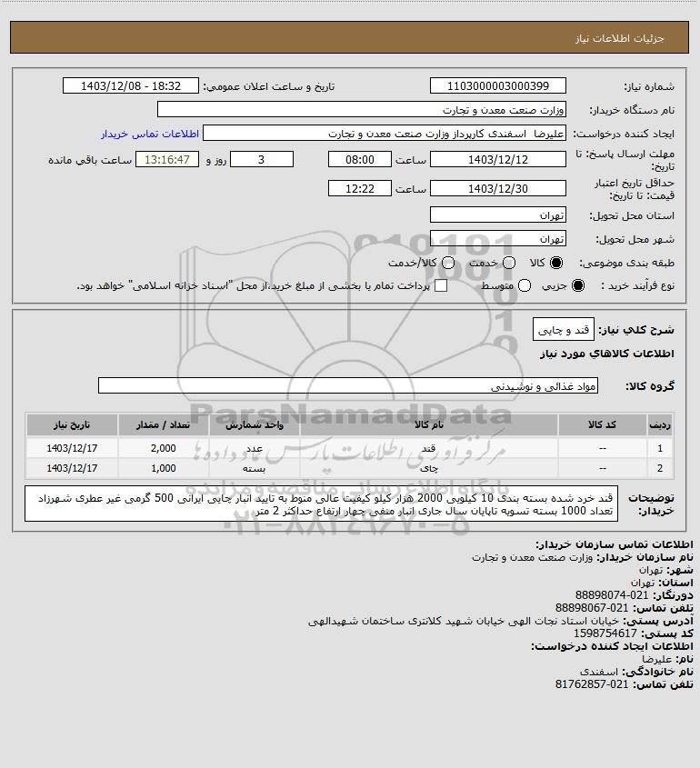
Task: Click the goods group field مواد غذائی و نوشیدنی
Action: [x=348, y=385]
